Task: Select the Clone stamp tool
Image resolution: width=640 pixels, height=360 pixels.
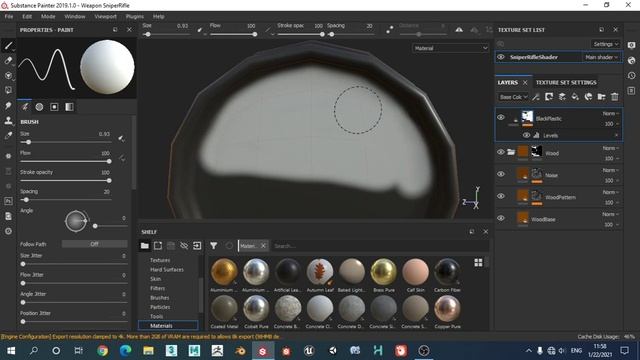Action: tap(8, 120)
